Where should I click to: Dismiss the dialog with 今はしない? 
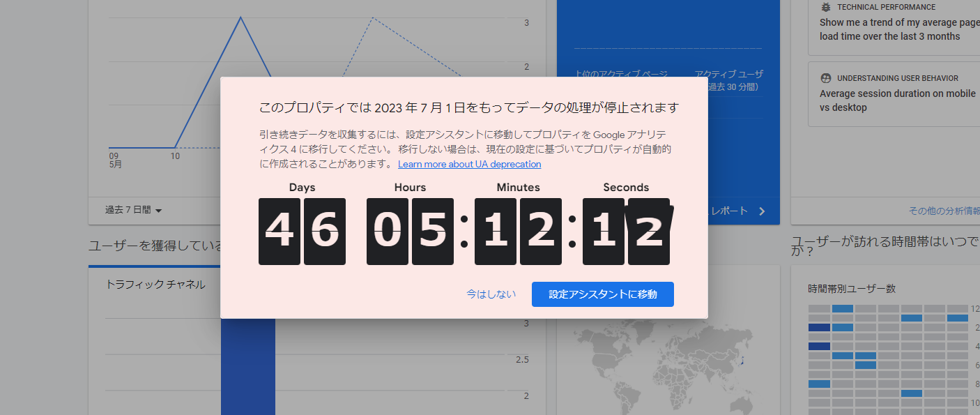[491, 294]
